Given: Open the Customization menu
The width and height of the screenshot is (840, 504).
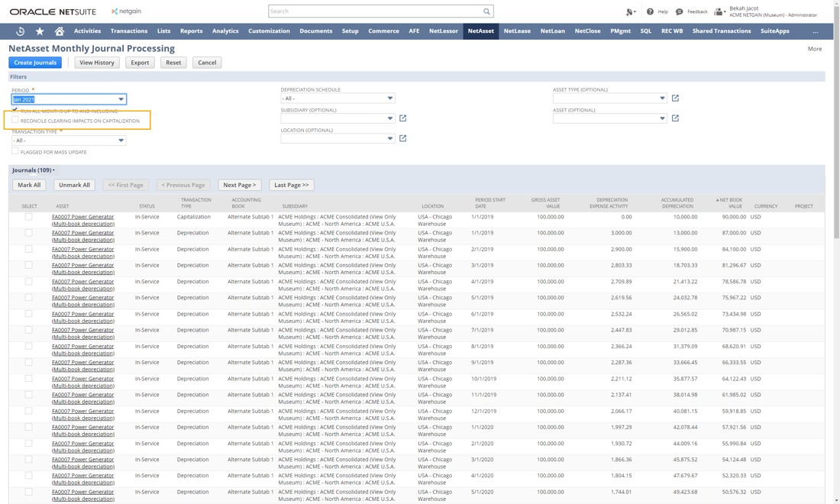Looking at the screenshot, I should 269,31.
